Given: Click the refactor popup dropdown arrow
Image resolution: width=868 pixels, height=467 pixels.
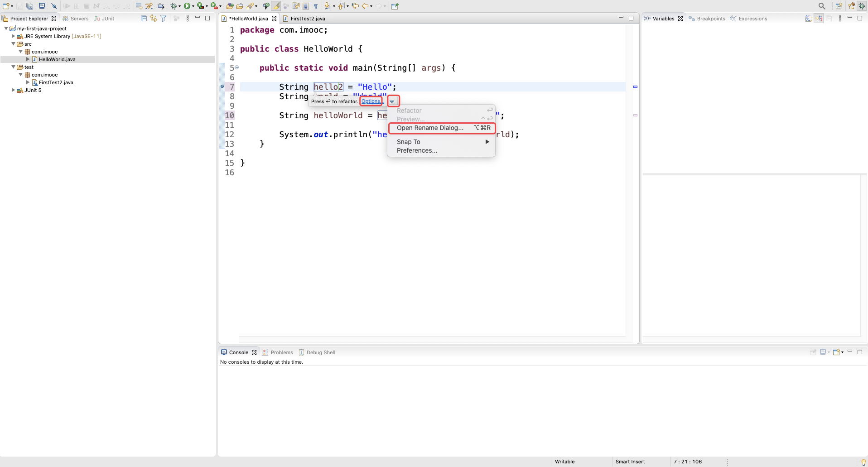Looking at the screenshot, I should [393, 101].
